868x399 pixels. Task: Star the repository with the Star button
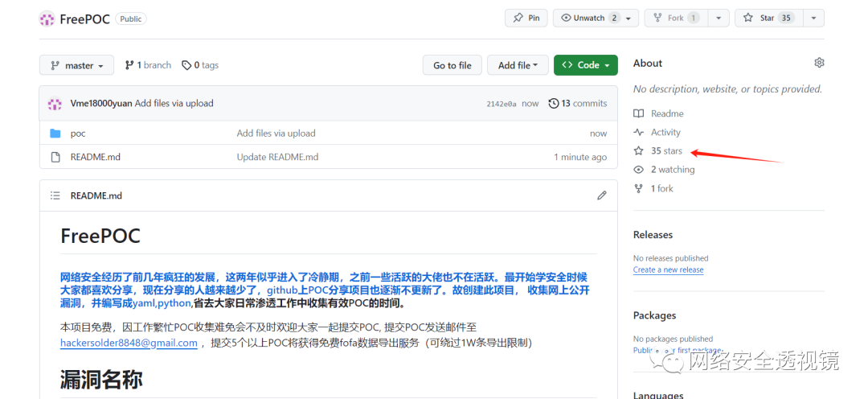768,18
